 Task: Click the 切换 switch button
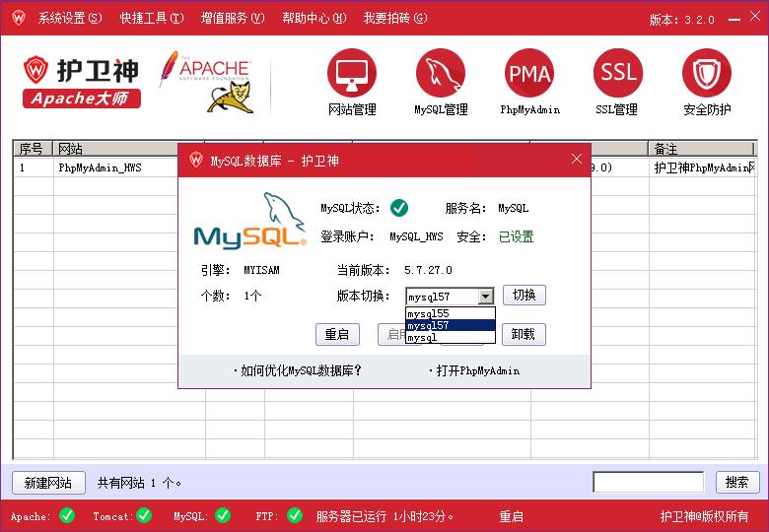click(x=524, y=296)
